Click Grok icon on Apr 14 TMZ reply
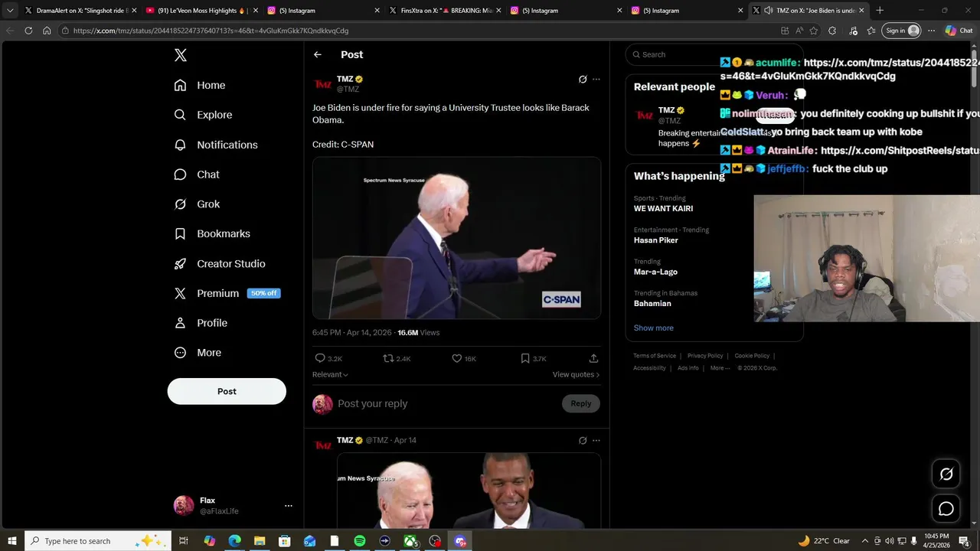 583,440
